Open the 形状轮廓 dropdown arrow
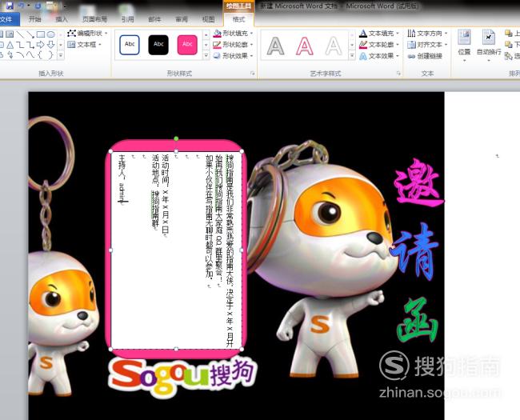The width and height of the screenshot is (520, 420). point(252,45)
